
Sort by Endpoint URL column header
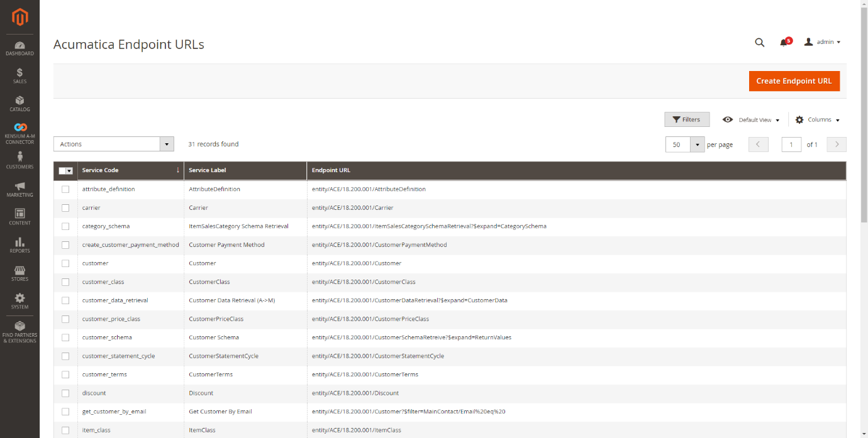[x=576, y=170]
